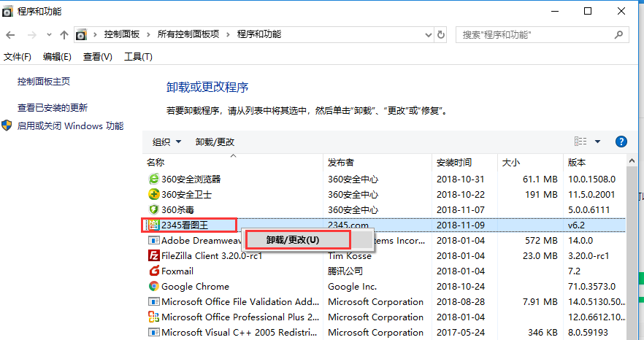Open the 查看已安装的更新 link
644x340 pixels.
pyautogui.click(x=52, y=107)
